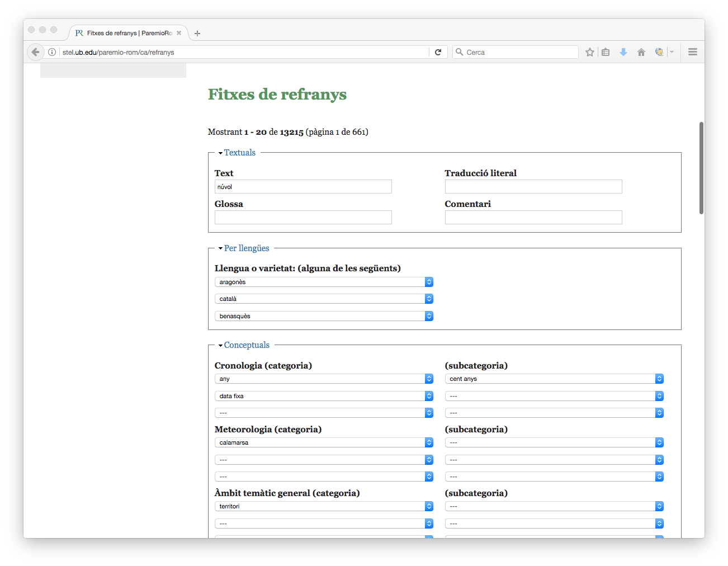Show the bookmarks list icon
Screen dimensions: 728x566
pyautogui.click(x=606, y=52)
